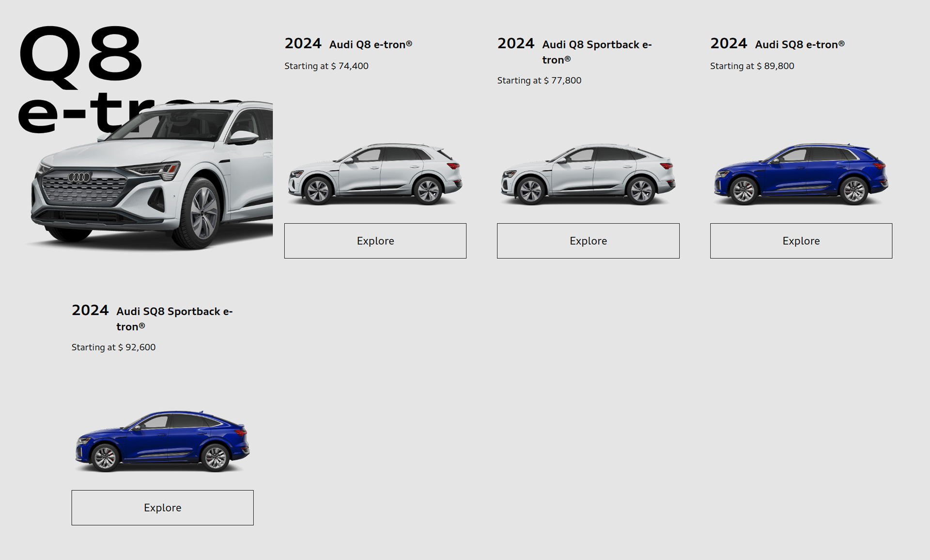Click Explore under Audi SQ8 e-tron

801,241
